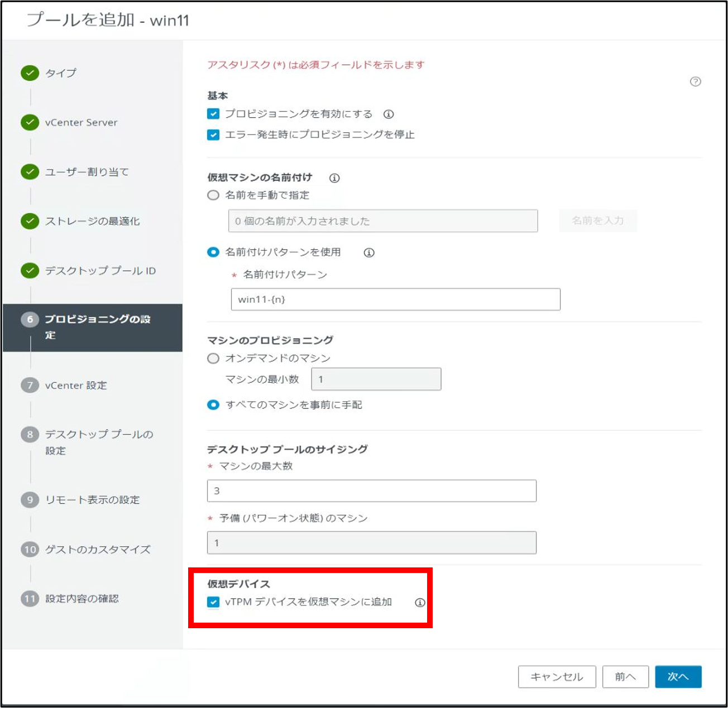Click step 7 number badge

[x=30, y=385]
